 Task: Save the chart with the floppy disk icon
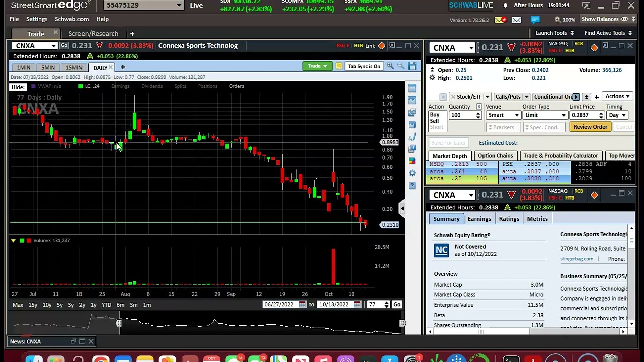tap(412, 66)
